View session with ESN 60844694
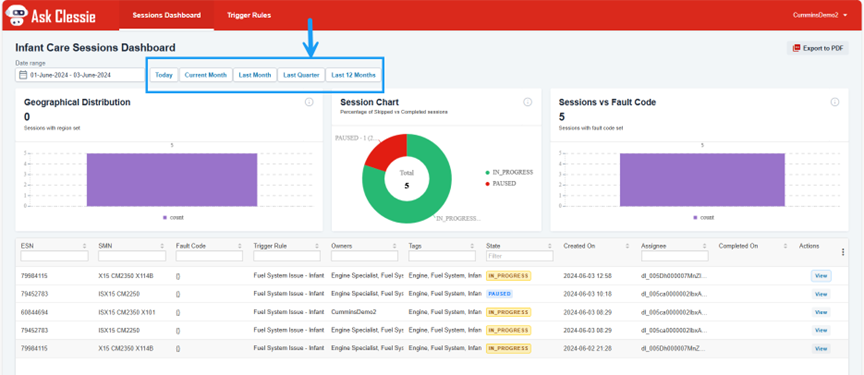This screenshot has width=864, height=375. (821, 312)
